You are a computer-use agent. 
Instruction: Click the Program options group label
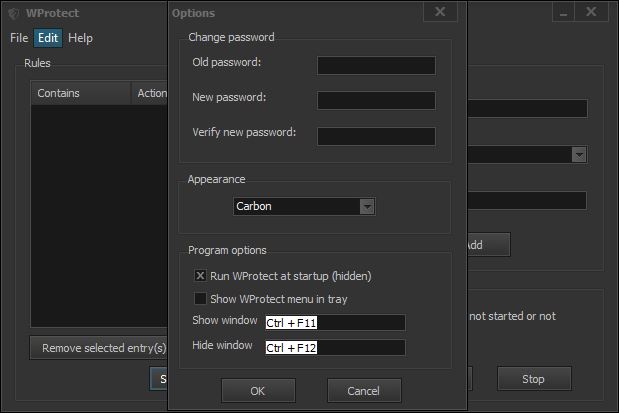227,250
